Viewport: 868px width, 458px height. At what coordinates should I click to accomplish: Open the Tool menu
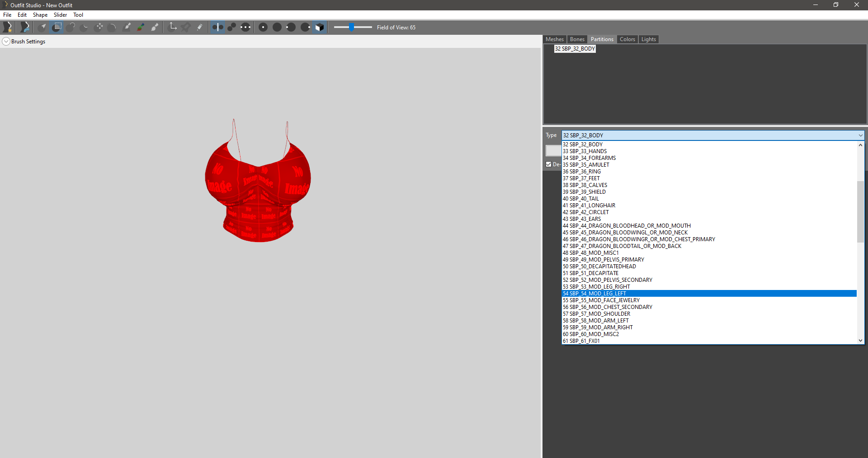click(x=78, y=15)
